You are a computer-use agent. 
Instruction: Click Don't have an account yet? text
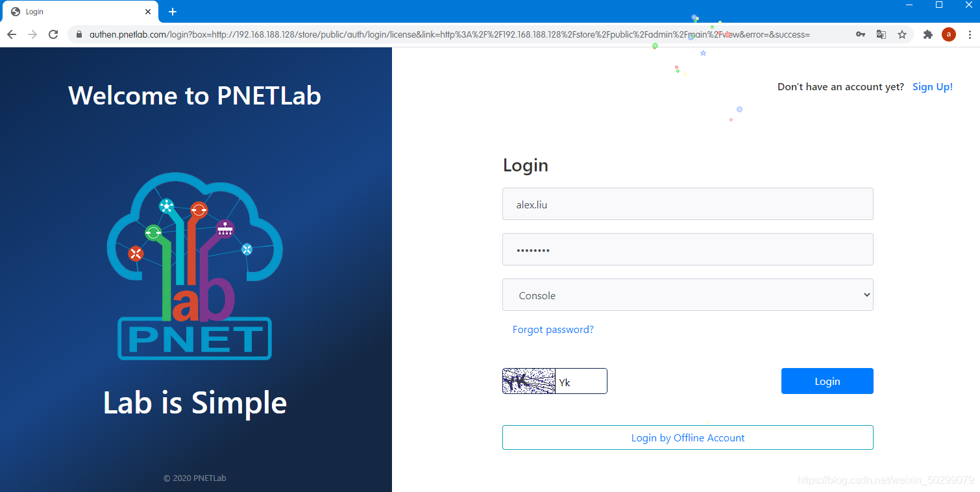pyautogui.click(x=840, y=87)
